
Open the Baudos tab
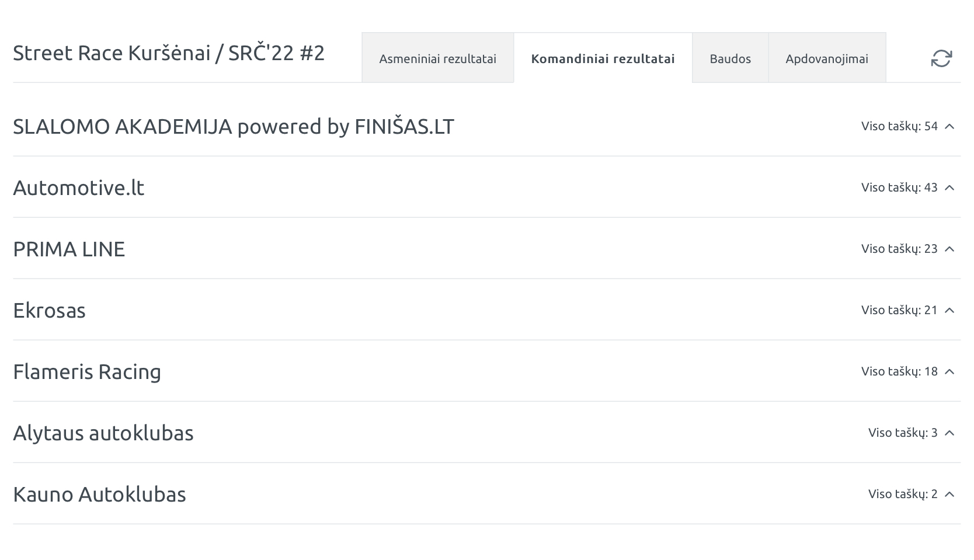(x=730, y=58)
